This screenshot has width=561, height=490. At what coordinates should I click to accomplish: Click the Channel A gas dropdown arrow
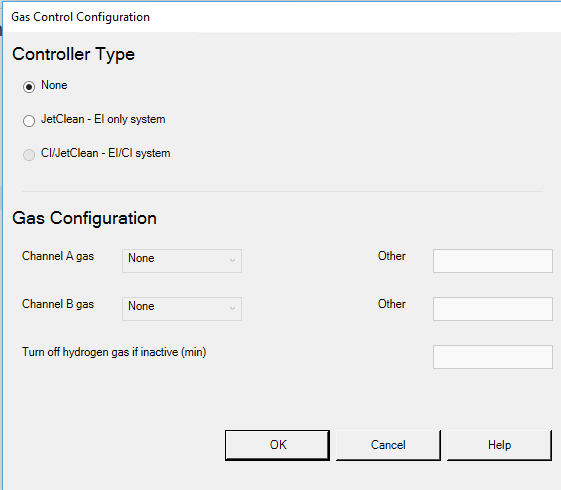point(233,260)
